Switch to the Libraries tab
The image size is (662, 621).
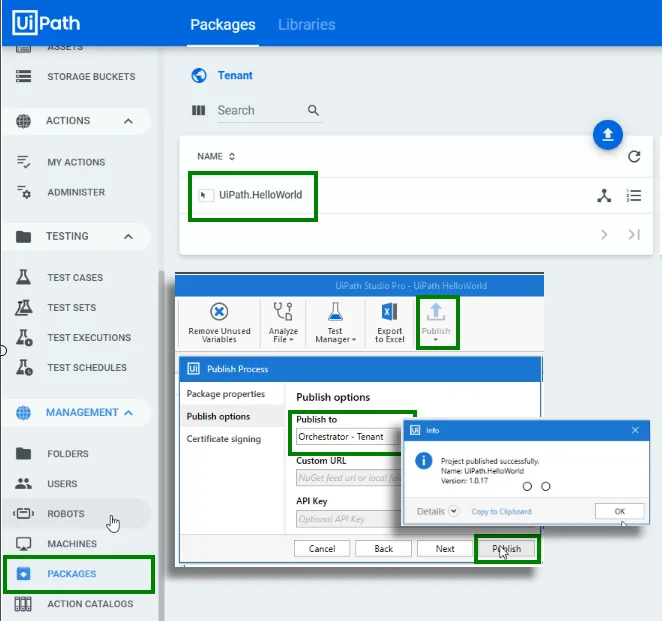[x=307, y=24]
